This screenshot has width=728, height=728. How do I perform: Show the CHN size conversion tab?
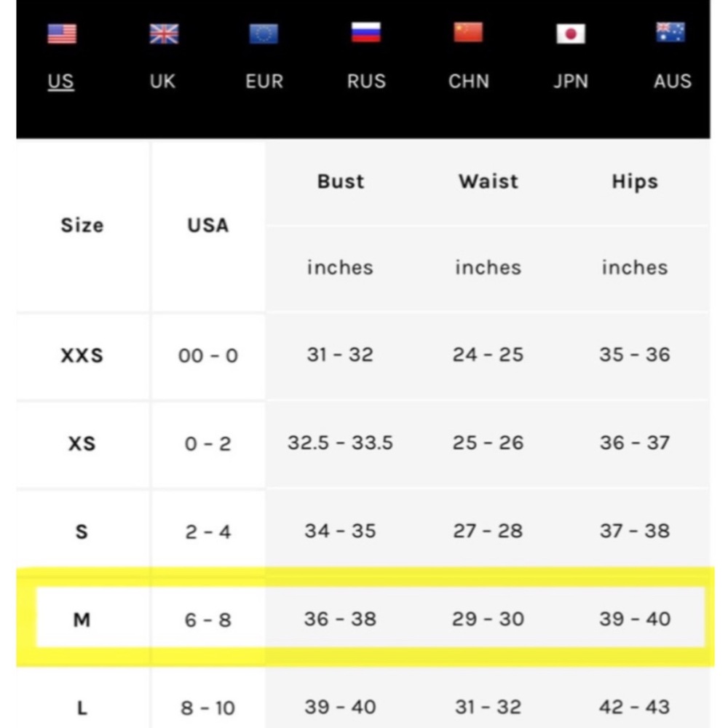pyautogui.click(x=468, y=82)
